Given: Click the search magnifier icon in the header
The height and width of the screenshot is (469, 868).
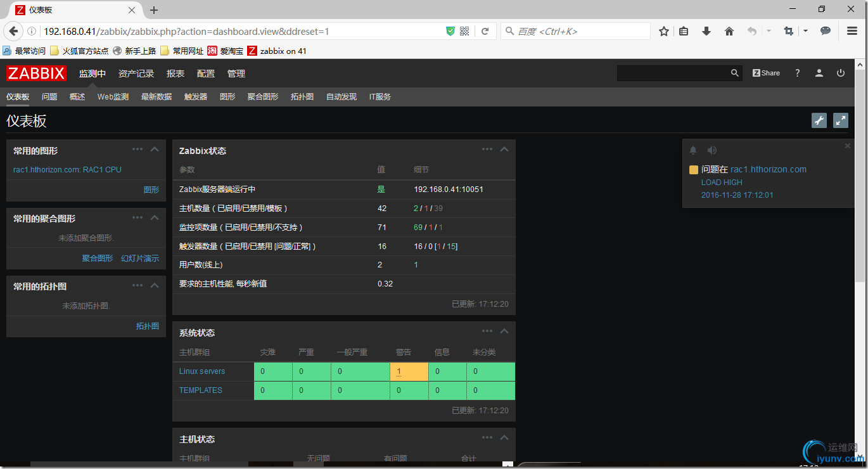Looking at the screenshot, I should tap(734, 72).
